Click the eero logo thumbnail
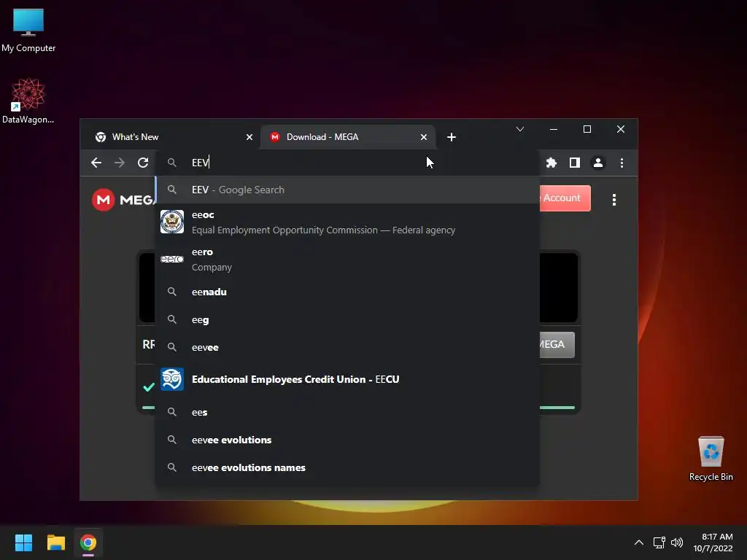Viewport: 747px width, 560px height. (172, 259)
